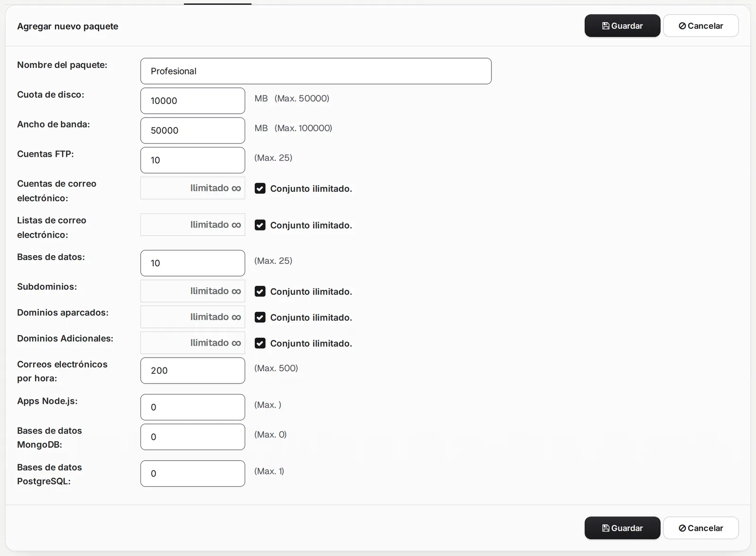Uncheck unlimited checkbox for Subdominios
Screen dimensions: 756x556
coord(260,291)
